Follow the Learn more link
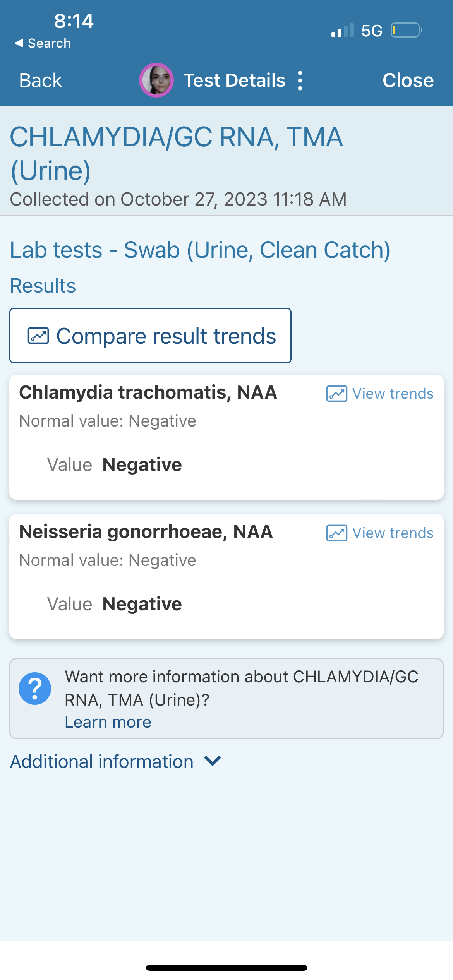The height and width of the screenshot is (980, 453). pyautogui.click(x=108, y=722)
